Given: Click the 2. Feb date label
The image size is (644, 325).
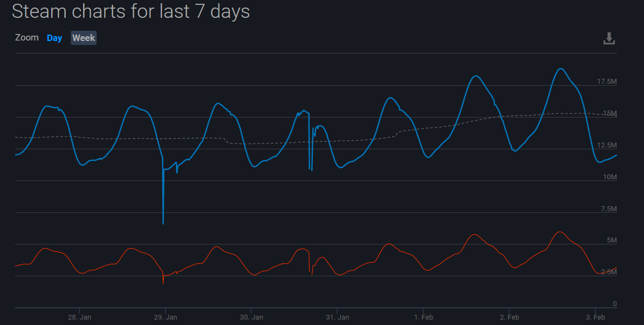Looking at the screenshot, I should click(x=509, y=317).
